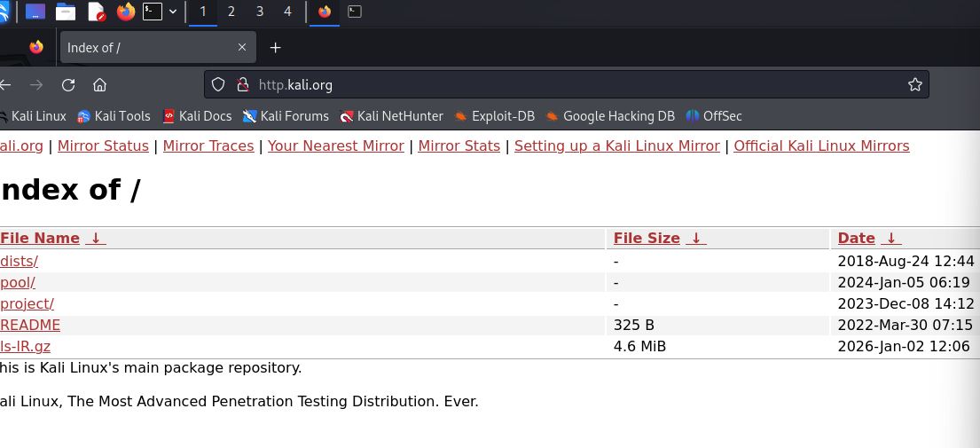The height and width of the screenshot is (448, 980).
Task: Click the URL bar showing http.kali.org
Action: [566, 85]
